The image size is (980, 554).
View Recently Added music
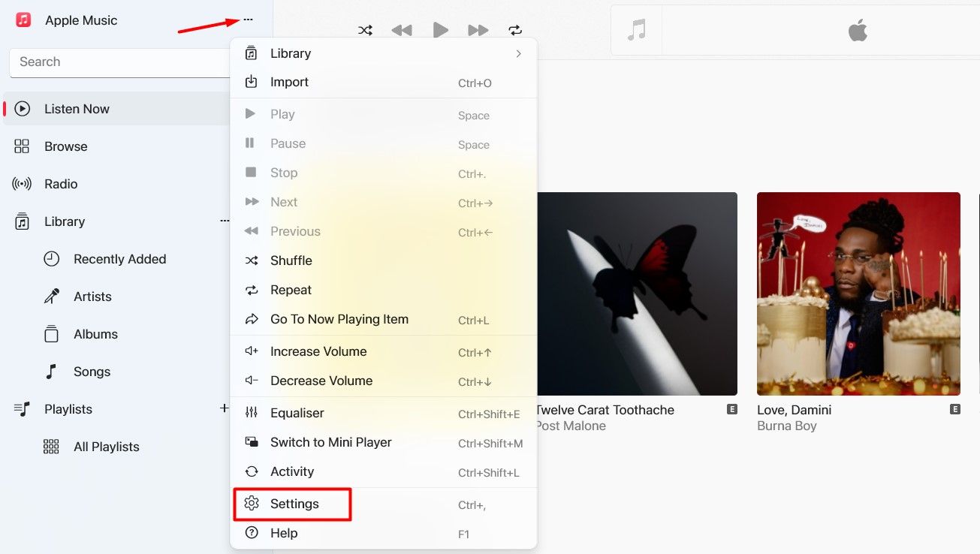119,258
